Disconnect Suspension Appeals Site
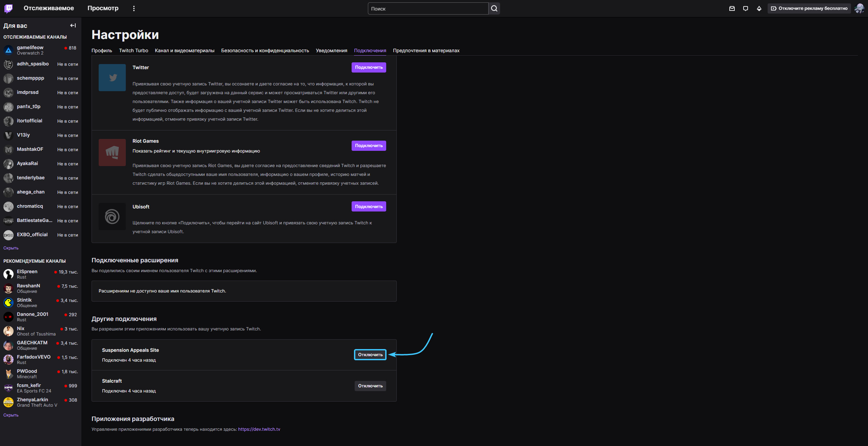 [370, 355]
